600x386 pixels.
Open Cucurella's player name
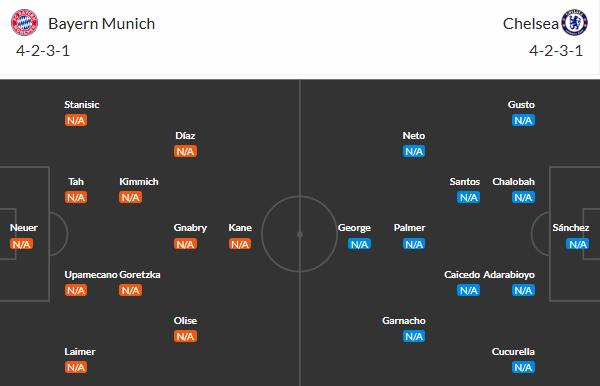(x=513, y=352)
